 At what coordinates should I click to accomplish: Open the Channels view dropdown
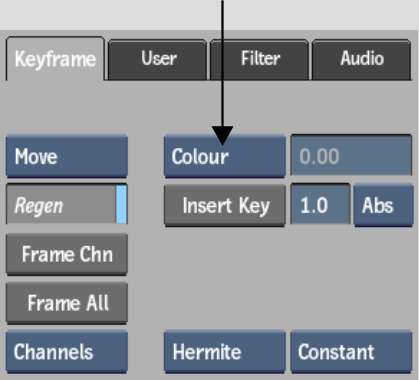tap(67, 352)
